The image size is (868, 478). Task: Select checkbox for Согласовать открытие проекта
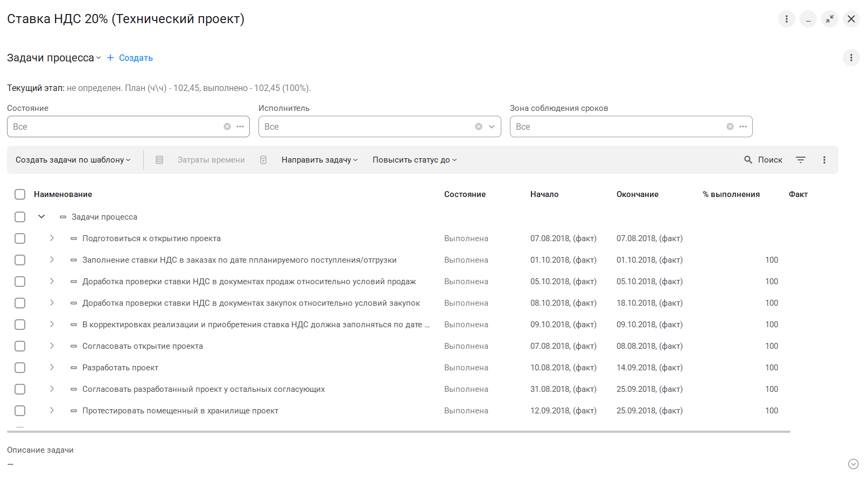[x=20, y=346]
